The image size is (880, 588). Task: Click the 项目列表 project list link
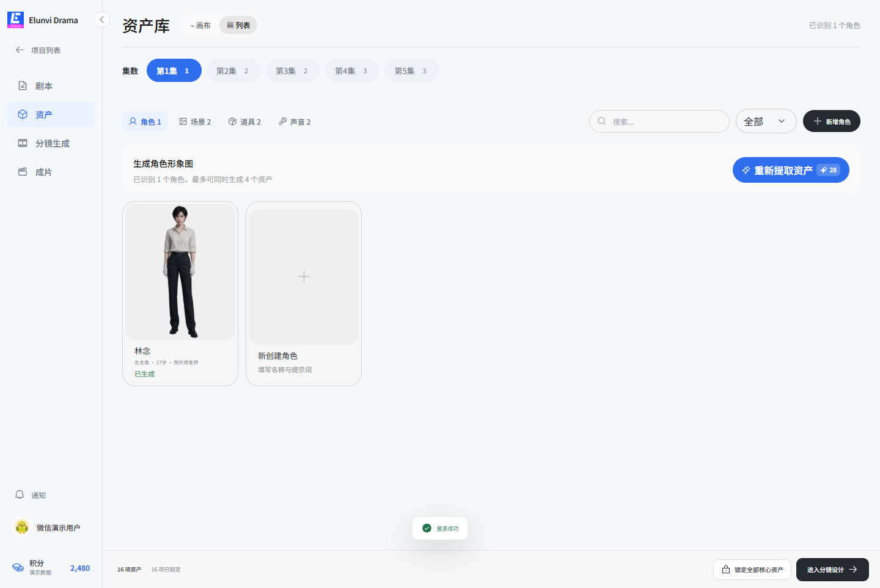(x=46, y=50)
